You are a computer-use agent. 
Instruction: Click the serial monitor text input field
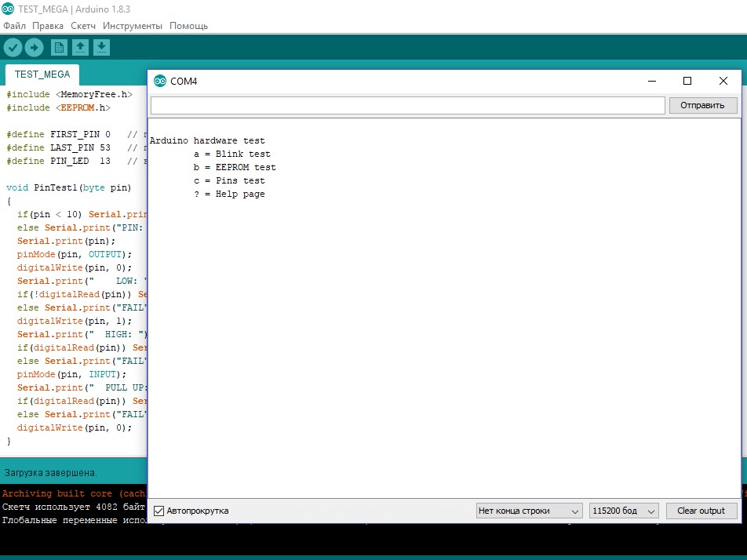(x=407, y=105)
